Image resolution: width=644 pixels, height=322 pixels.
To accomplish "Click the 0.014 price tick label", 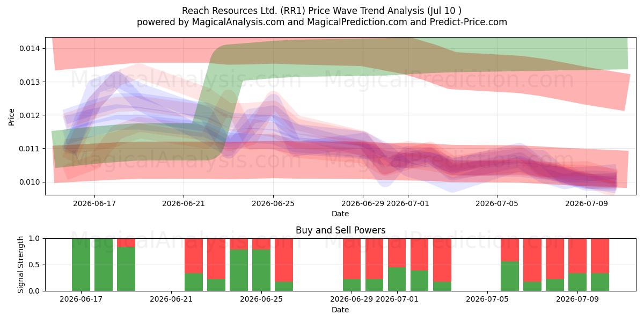I will [30, 48].
